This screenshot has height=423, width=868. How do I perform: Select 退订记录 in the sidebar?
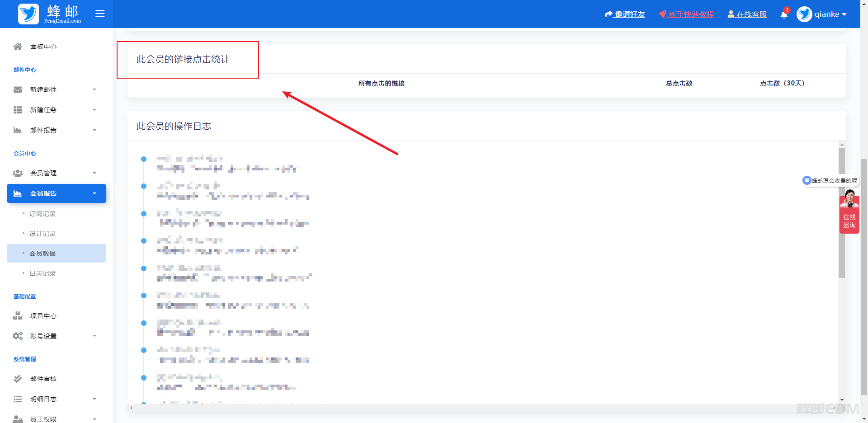(42, 234)
